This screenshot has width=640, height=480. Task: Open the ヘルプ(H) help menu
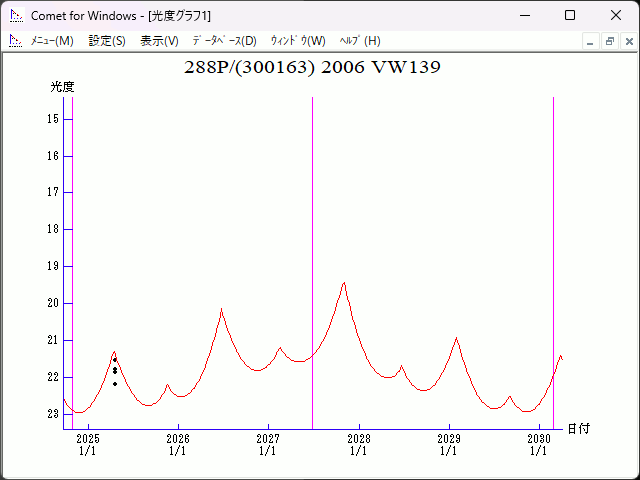tap(360, 41)
